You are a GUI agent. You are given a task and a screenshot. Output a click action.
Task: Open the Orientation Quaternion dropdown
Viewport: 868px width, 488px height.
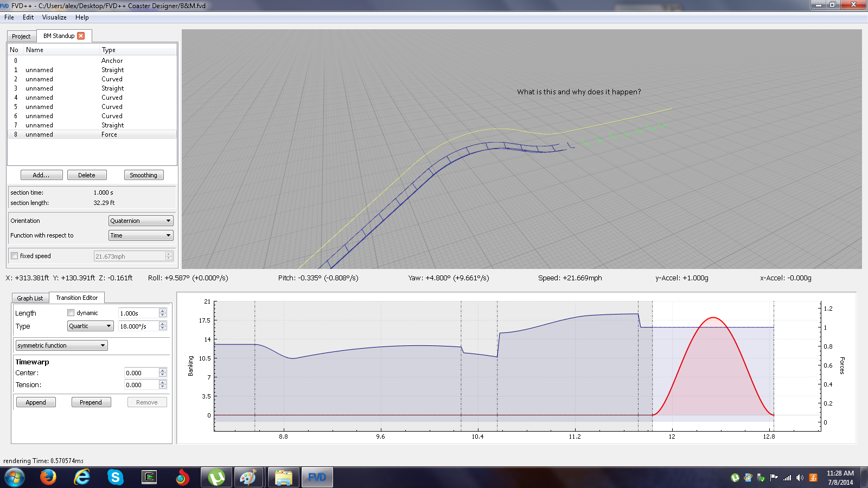pyautogui.click(x=141, y=221)
